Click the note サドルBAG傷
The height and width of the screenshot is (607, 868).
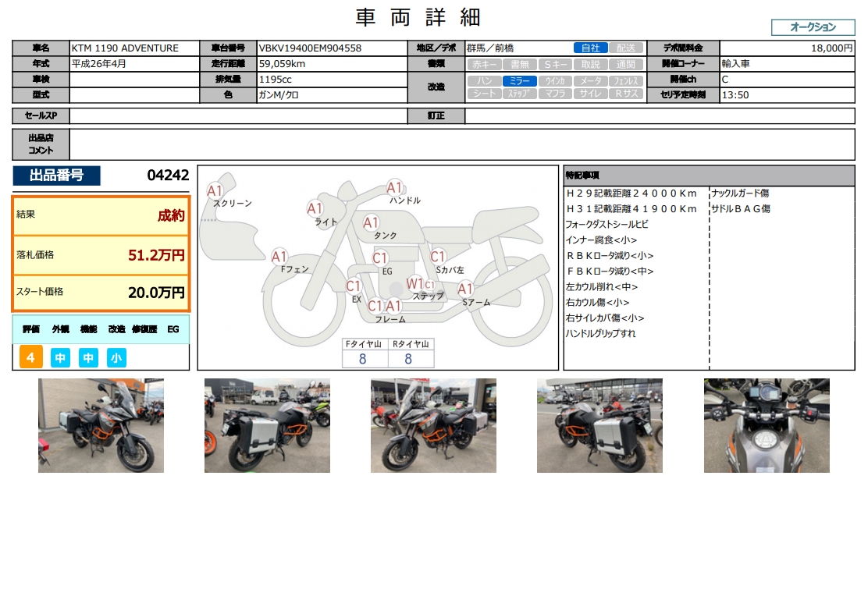[x=741, y=208]
